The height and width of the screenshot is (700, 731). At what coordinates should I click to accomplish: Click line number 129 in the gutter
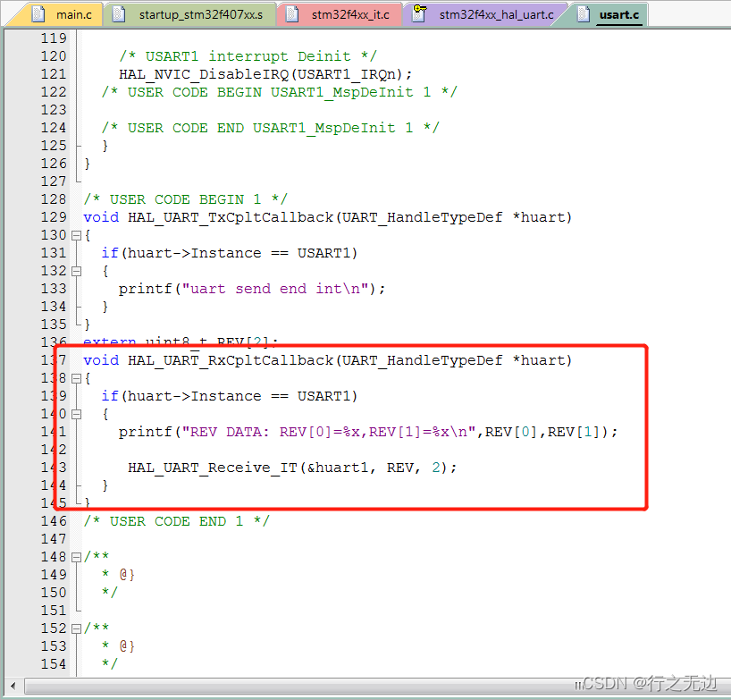[54, 217]
